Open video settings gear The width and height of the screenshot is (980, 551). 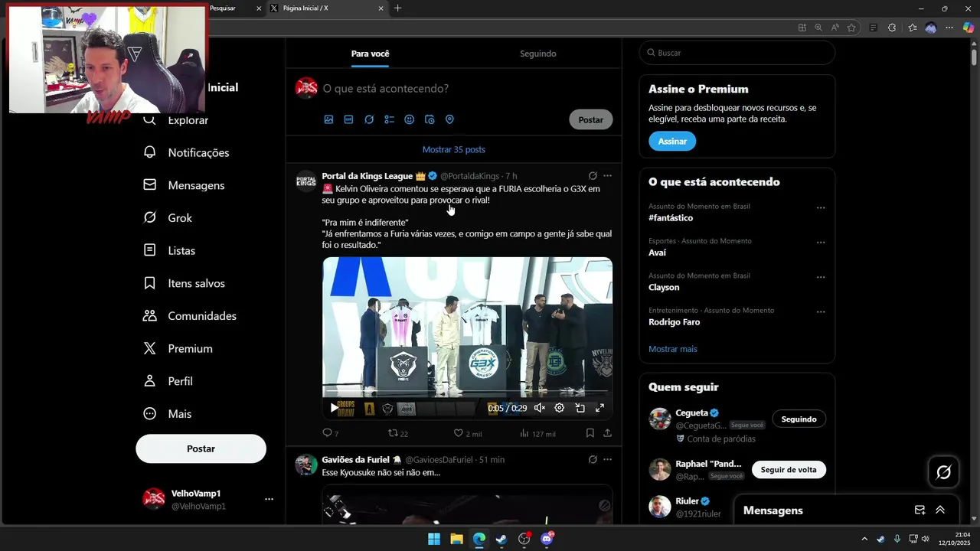[x=559, y=408]
